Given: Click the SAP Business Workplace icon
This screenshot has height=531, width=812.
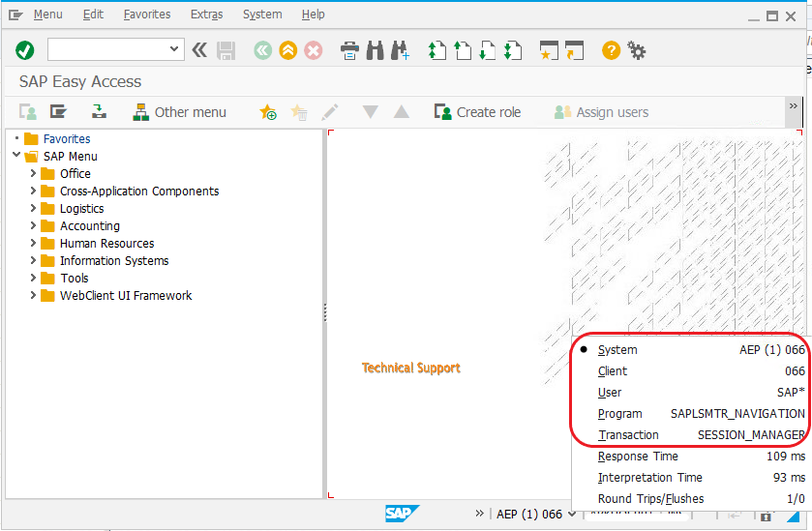Looking at the screenshot, I should 99,111.
